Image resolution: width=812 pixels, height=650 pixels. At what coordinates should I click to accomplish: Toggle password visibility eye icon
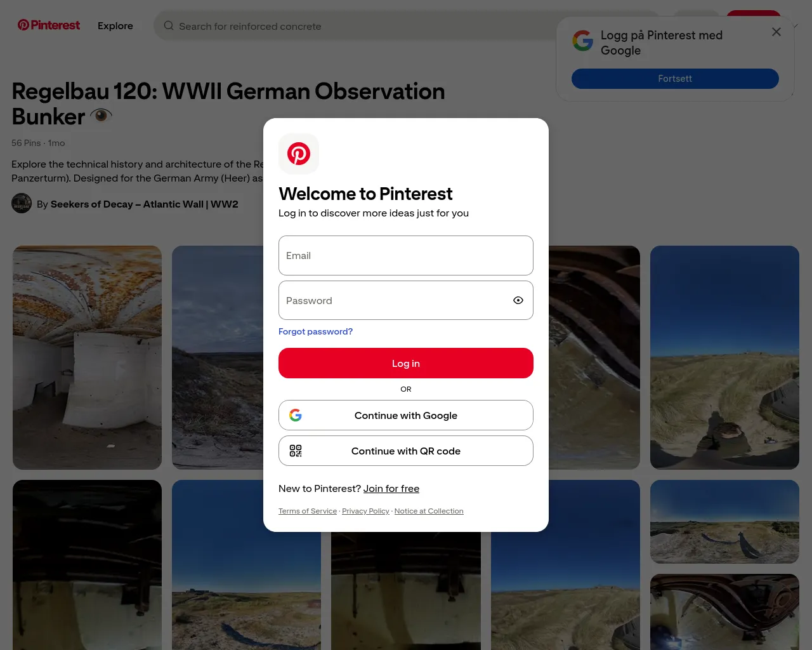518,300
